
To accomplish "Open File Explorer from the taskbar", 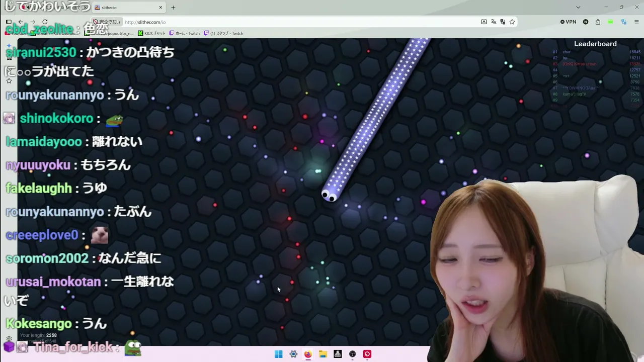I will (x=323, y=354).
